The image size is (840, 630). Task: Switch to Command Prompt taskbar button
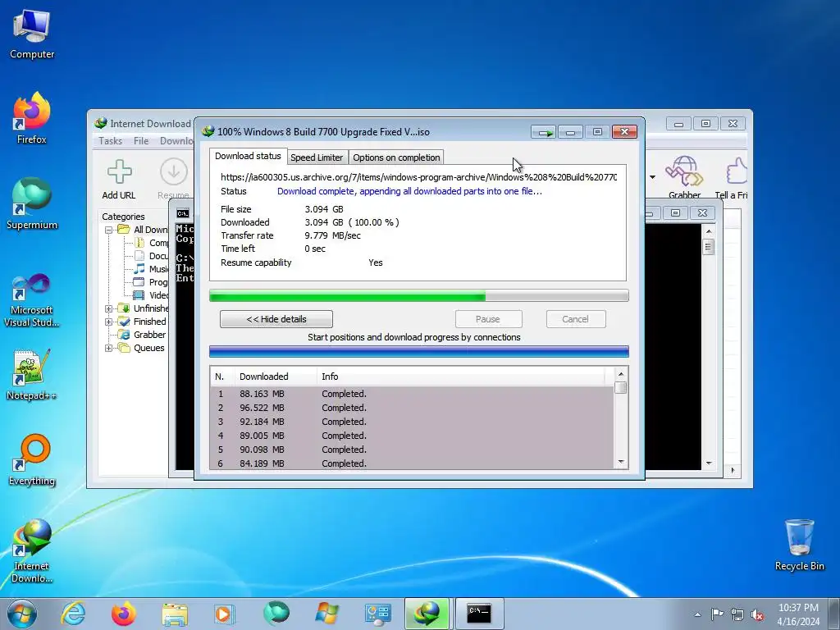pos(478,614)
